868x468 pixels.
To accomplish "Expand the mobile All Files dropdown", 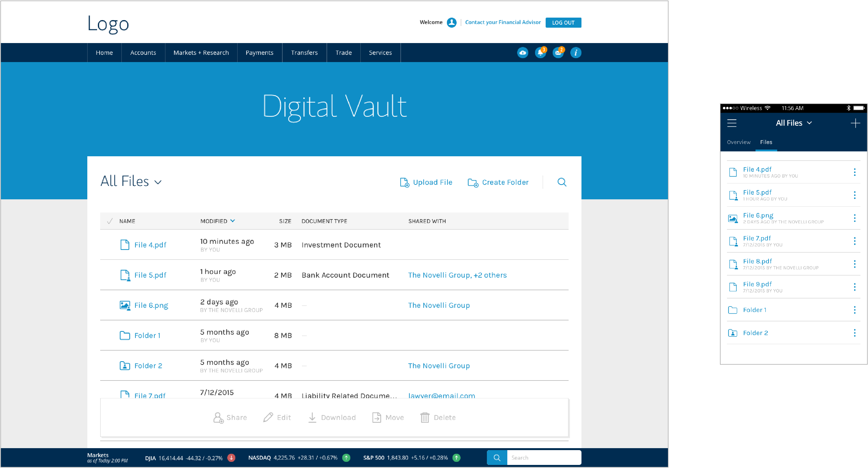I will pyautogui.click(x=794, y=123).
